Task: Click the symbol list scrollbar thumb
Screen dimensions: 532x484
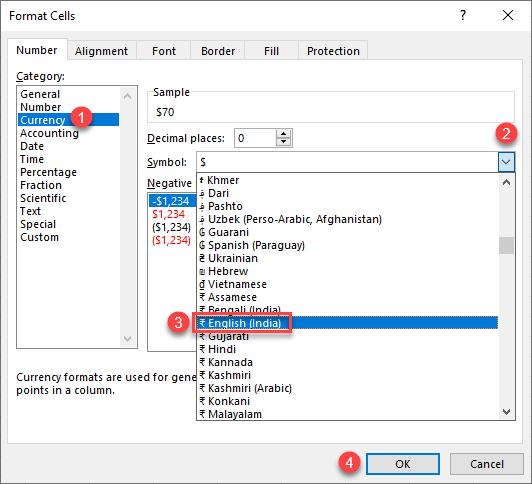Action: [x=506, y=245]
